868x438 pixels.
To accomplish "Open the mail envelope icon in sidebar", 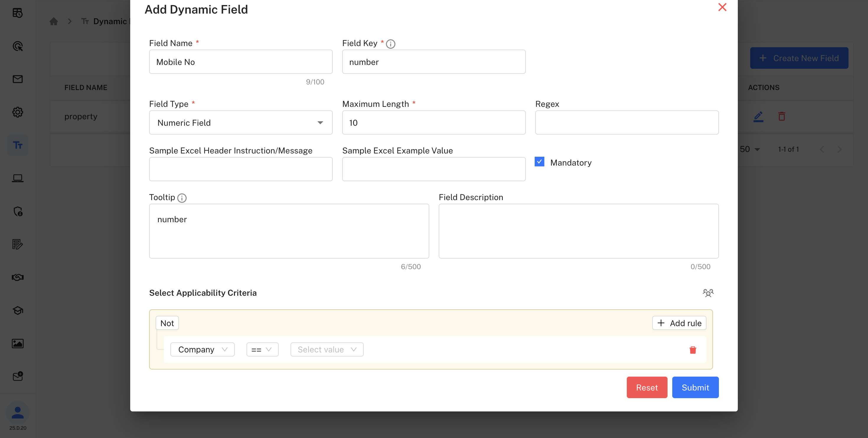I will 17,79.
